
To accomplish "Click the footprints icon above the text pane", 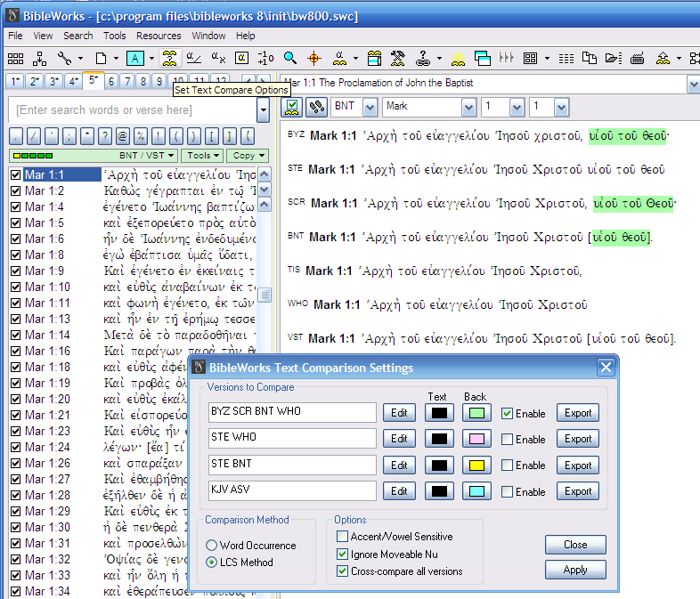I will 315,107.
